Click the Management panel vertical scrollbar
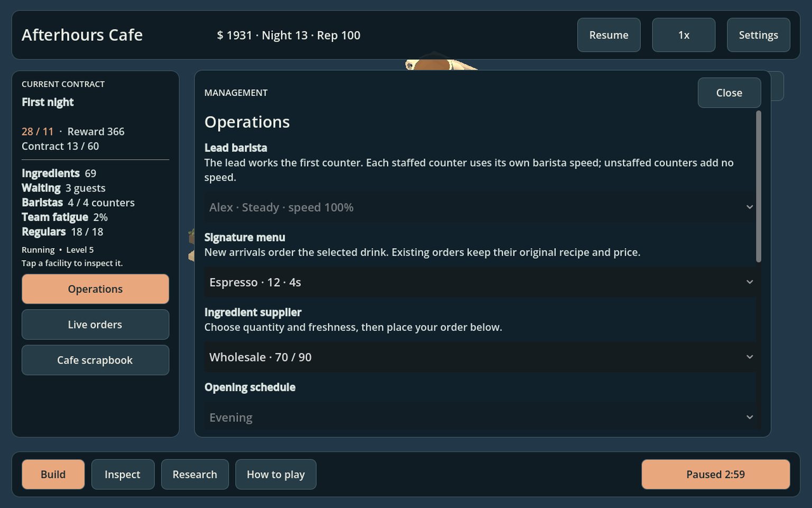Screen dimensions: 812x508 [759, 186]
